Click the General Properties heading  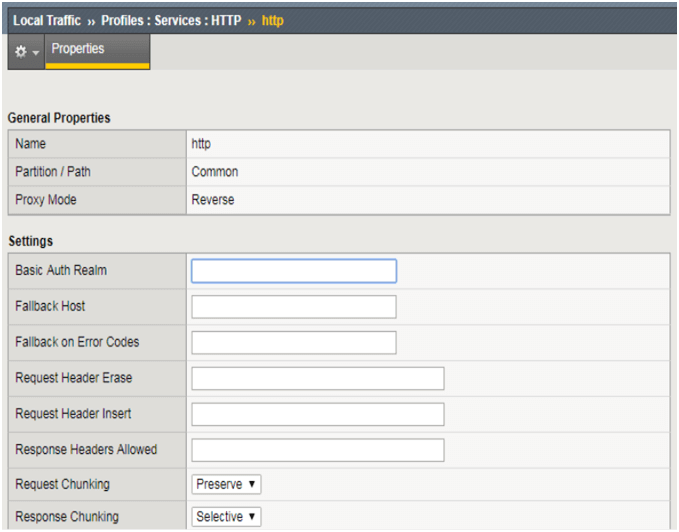coord(59,118)
